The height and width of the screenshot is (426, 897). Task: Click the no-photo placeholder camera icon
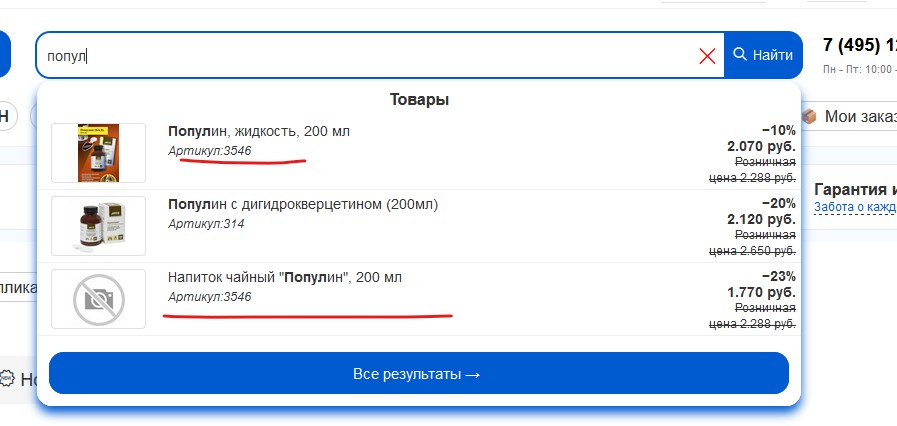tap(98, 299)
